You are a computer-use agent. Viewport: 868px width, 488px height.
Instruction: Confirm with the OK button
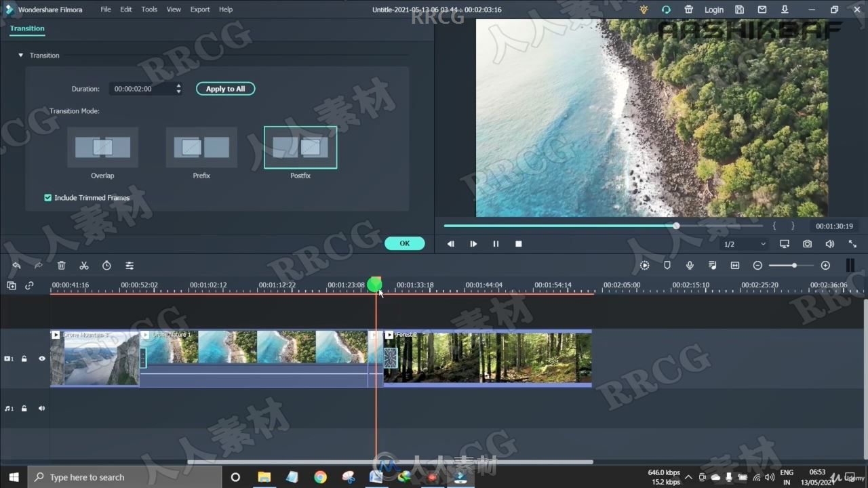point(405,243)
